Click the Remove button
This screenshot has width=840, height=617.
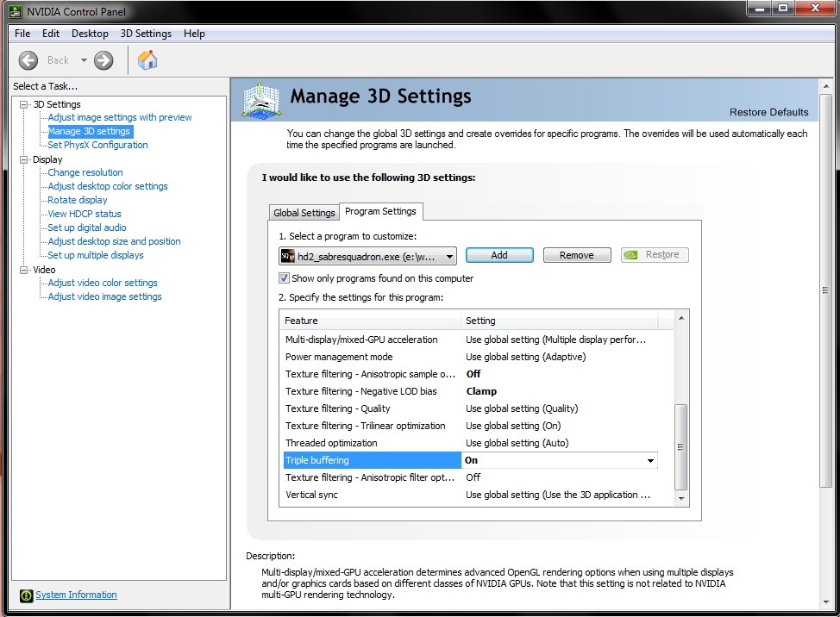coord(576,255)
